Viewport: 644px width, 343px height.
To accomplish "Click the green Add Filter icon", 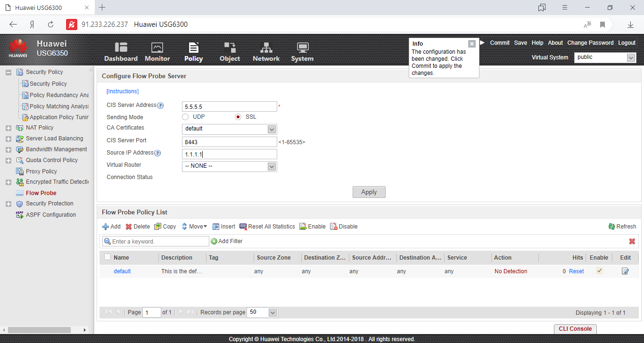I will 214,241.
